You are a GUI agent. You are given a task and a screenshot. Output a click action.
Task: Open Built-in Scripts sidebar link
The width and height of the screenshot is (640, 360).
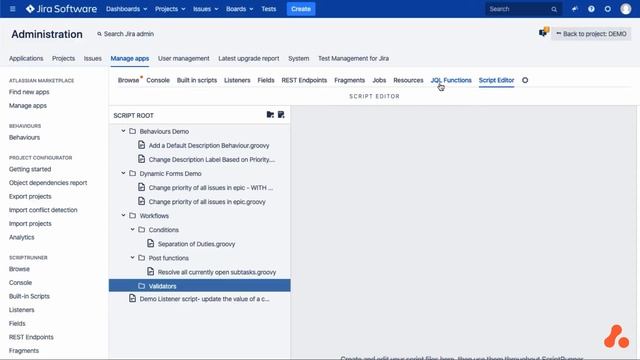coord(29,296)
